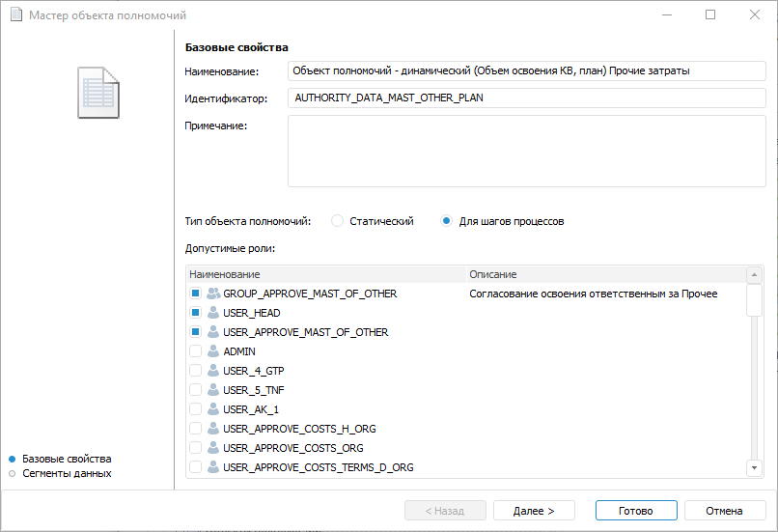Click the user icon beside USER_5_TNF
The image size is (778, 532).
213,390
